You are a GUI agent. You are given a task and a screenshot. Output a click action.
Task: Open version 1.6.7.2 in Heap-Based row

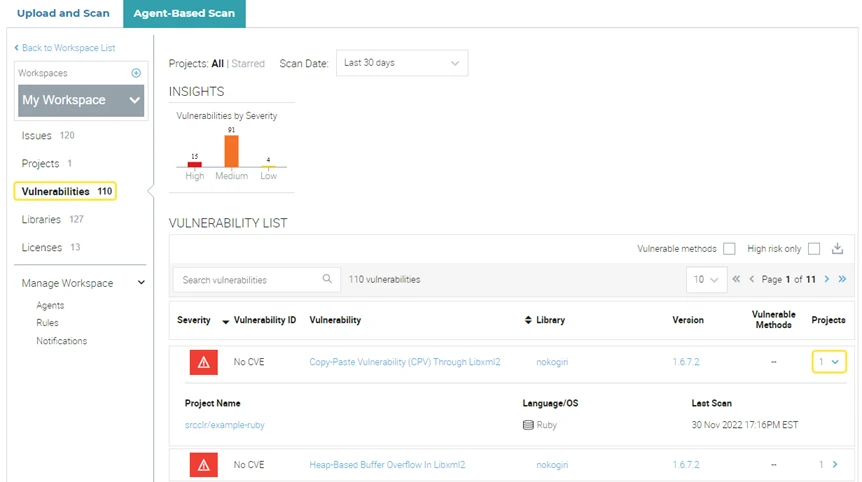[x=686, y=464]
